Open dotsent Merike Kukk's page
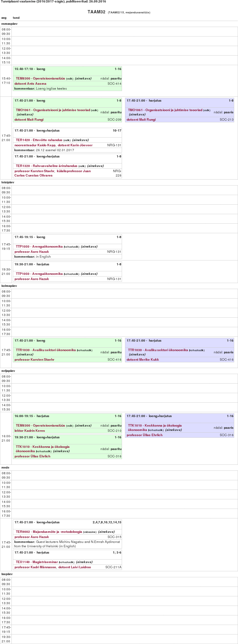This screenshot has height=644, width=238. [143, 360]
